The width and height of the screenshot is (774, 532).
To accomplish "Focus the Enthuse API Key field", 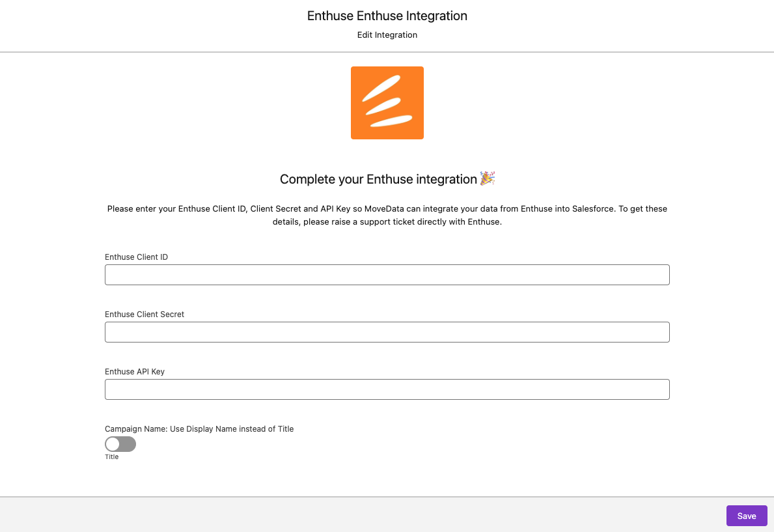I will click(387, 389).
